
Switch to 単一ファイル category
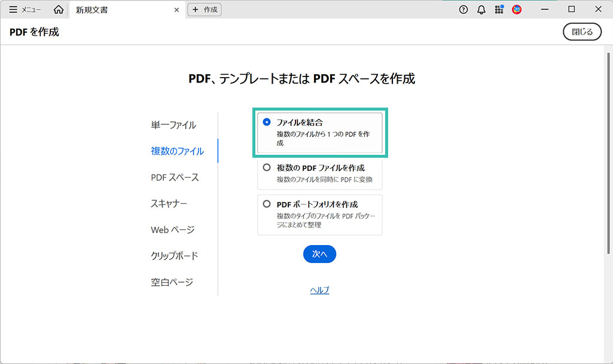(173, 125)
